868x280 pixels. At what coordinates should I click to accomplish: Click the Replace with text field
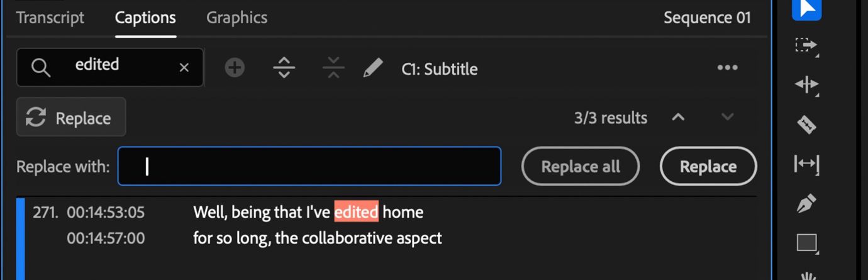pos(309,167)
